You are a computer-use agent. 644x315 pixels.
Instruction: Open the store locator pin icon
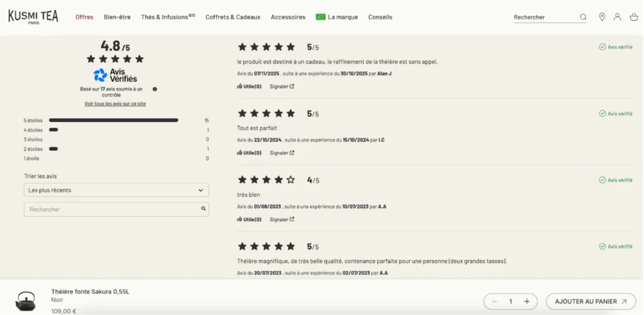(x=602, y=17)
